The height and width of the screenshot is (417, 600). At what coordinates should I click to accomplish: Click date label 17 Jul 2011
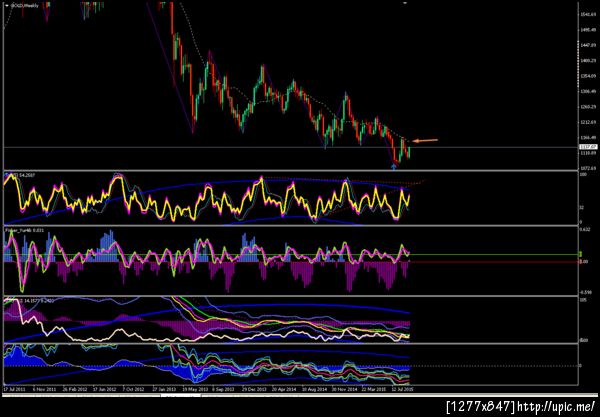coord(15,389)
